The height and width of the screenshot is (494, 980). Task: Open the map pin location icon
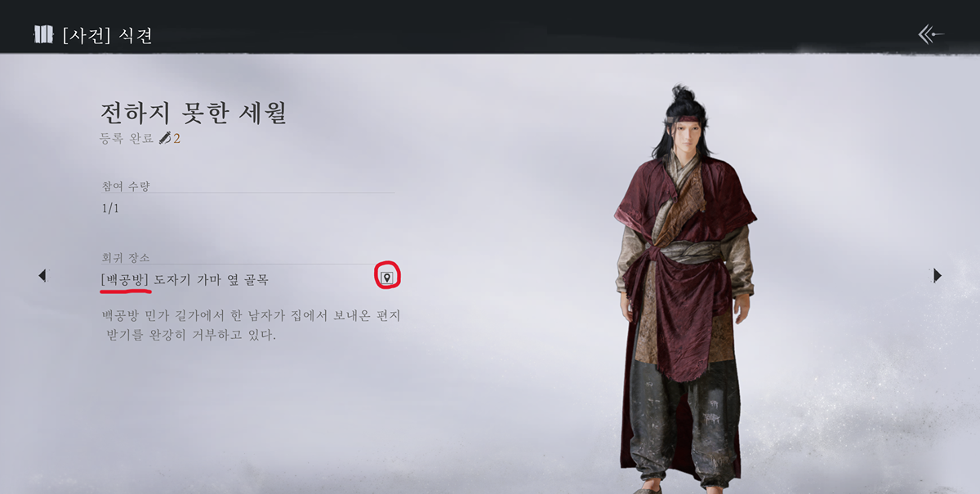(387, 278)
